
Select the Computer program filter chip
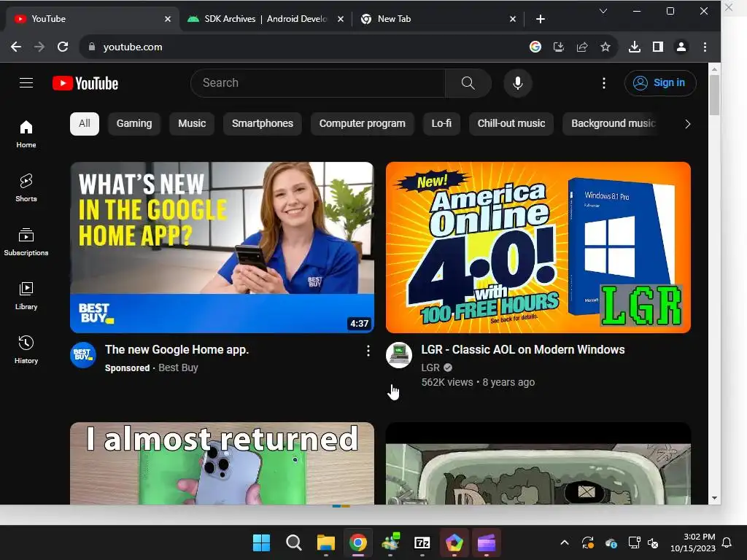pyautogui.click(x=362, y=124)
